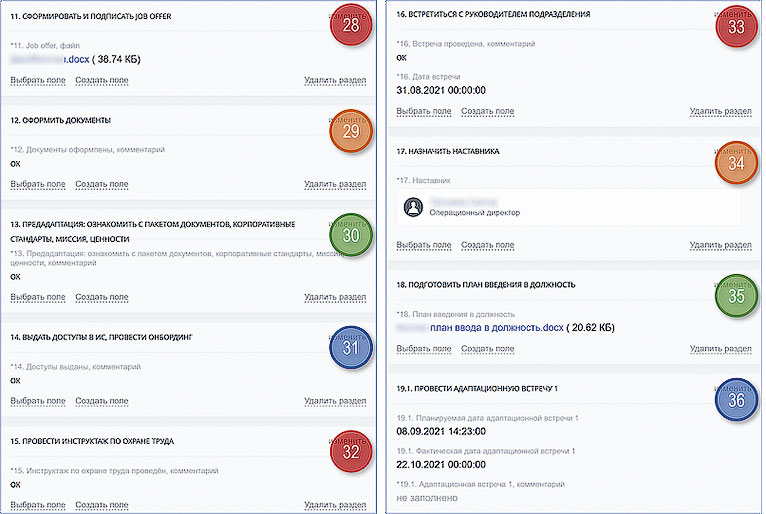Click 'Создать поле' in section 18 План введения

[x=488, y=349]
